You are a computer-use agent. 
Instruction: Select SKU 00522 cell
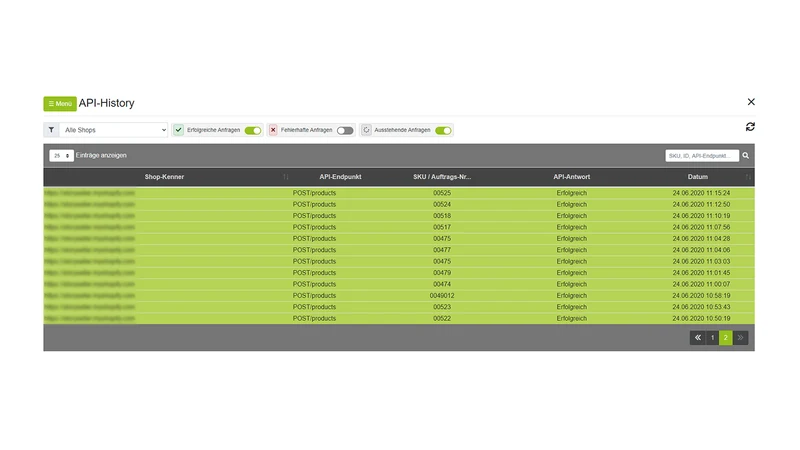click(442, 318)
